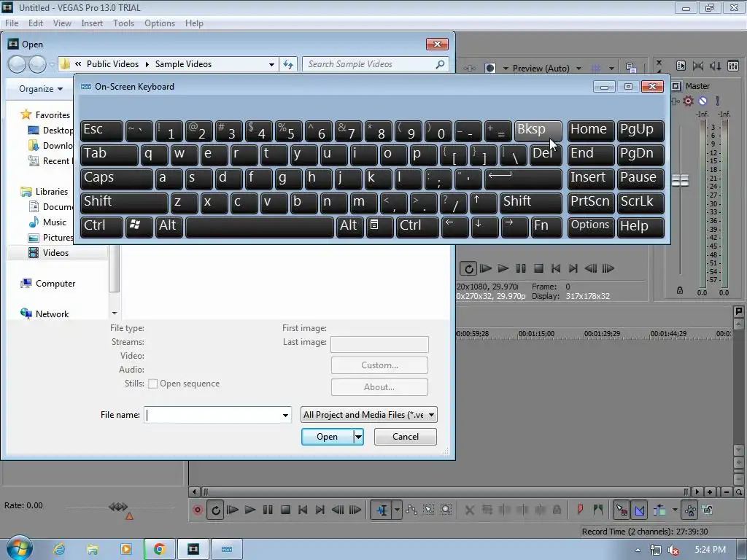Click the mixer Properties icon

(681, 66)
